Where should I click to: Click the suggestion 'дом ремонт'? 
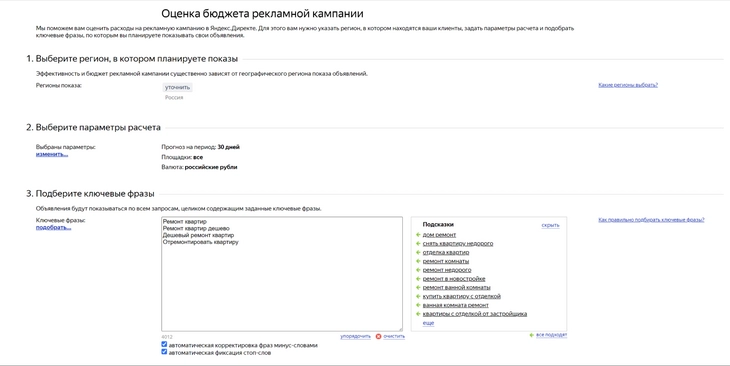click(439, 235)
